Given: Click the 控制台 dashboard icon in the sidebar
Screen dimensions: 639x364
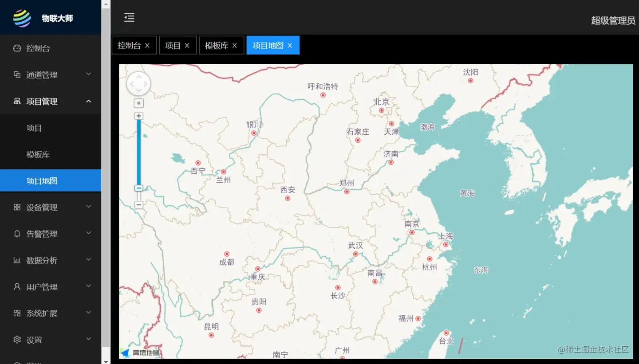Looking at the screenshot, I should coord(17,48).
